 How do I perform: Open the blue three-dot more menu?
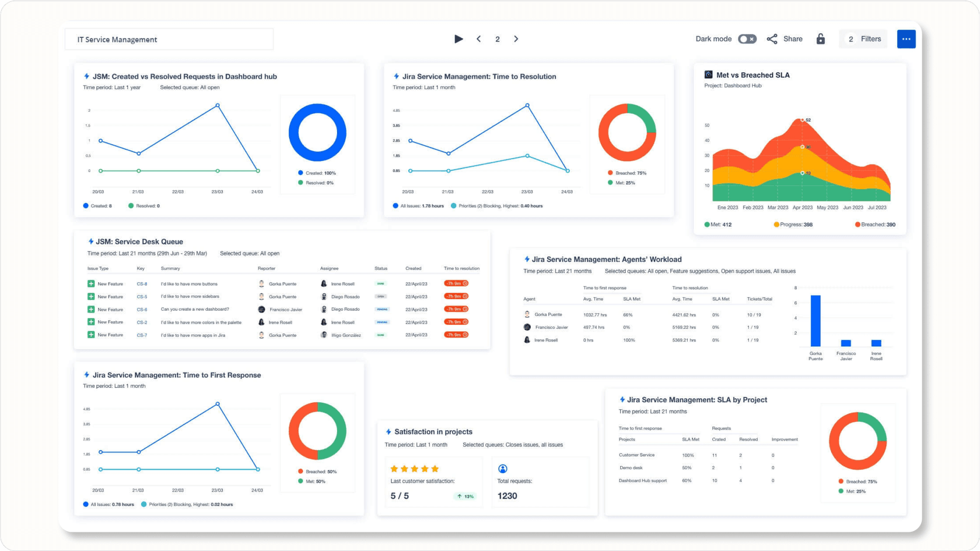pyautogui.click(x=906, y=39)
